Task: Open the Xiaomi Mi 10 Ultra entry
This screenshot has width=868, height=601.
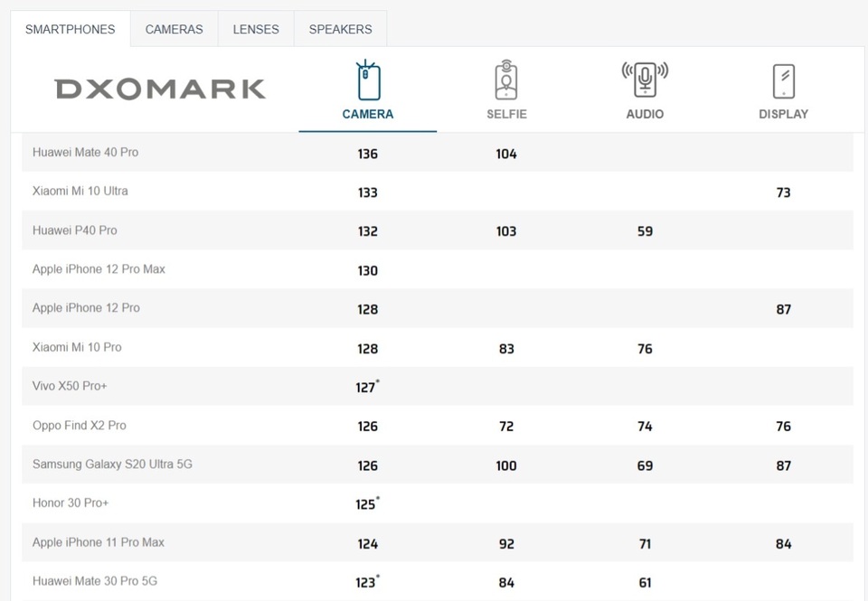Action: click(80, 191)
